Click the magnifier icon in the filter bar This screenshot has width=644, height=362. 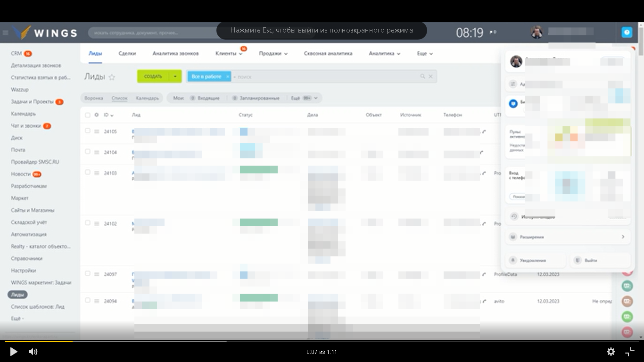[422, 76]
